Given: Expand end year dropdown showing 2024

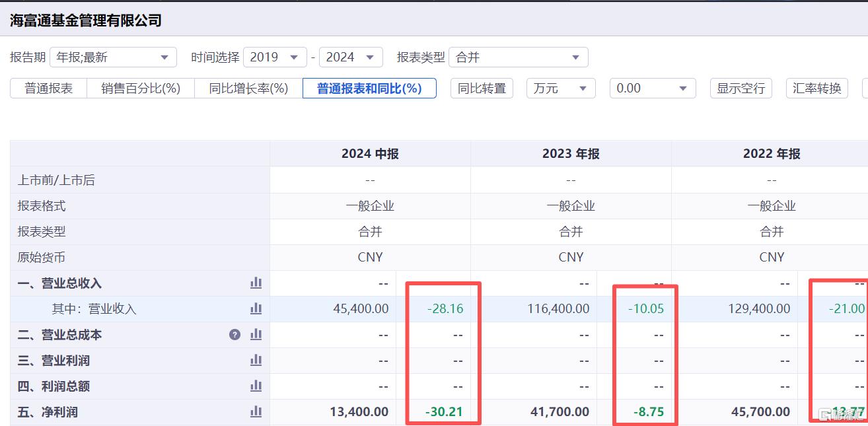Looking at the screenshot, I should pos(351,57).
